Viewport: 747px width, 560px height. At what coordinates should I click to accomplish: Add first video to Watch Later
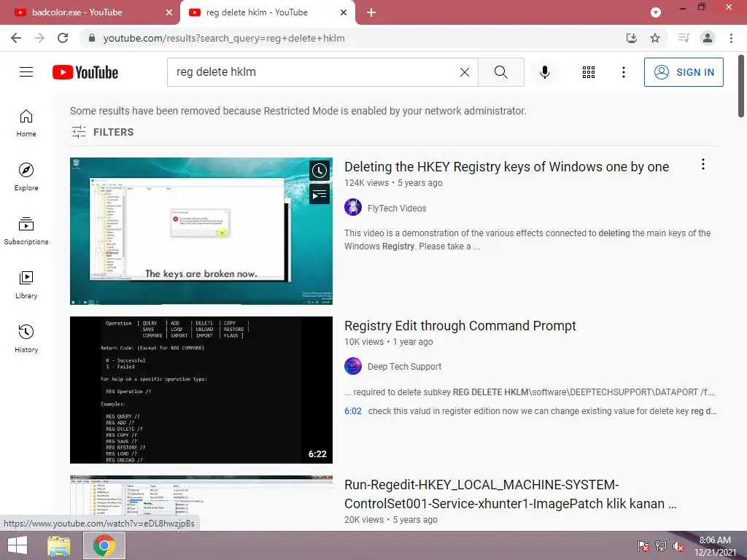coord(320,171)
